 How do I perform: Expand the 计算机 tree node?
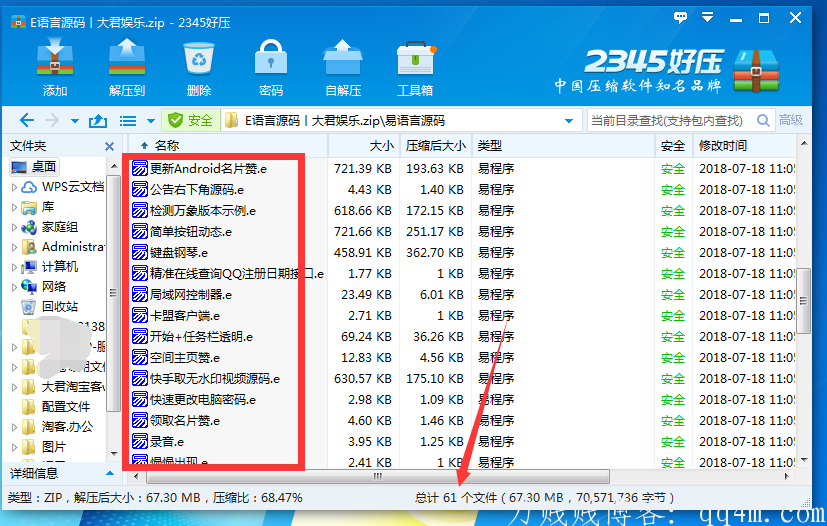coord(14,267)
